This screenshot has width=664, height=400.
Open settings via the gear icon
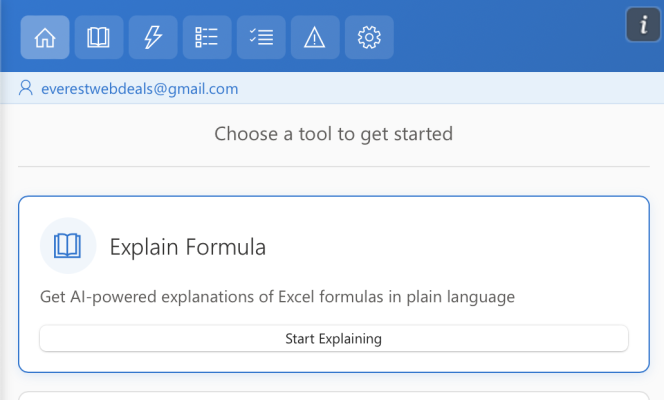pyautogui.click(x=369, y=38)
